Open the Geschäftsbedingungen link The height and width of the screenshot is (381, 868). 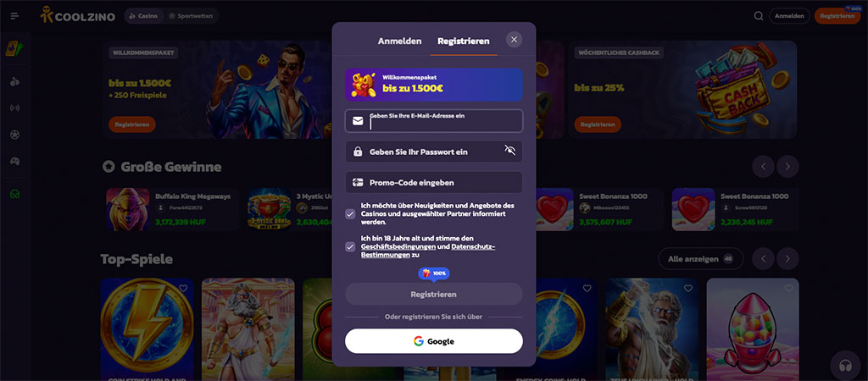398,246
